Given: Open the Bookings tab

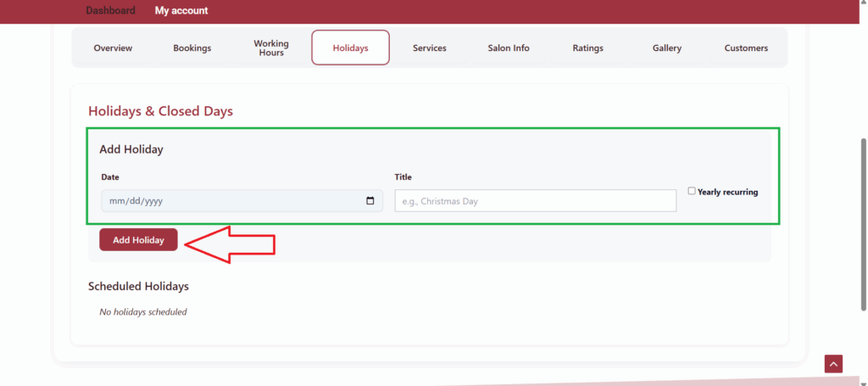Looking at the screenshot, I should (192, 48).
